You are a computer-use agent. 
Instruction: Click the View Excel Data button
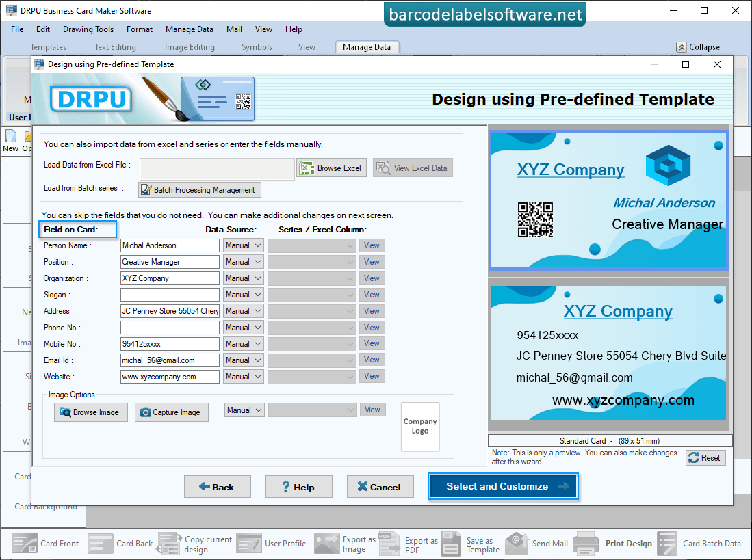point(413,168)
